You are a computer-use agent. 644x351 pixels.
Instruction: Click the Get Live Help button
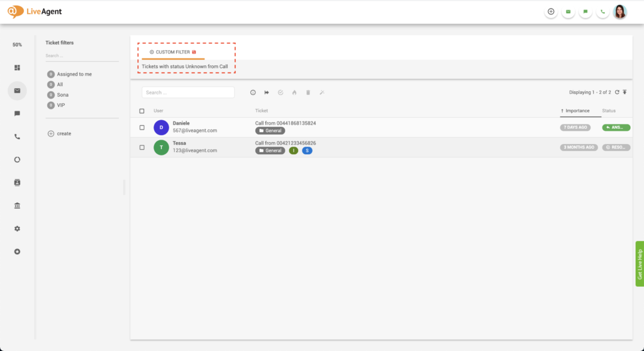click(x=640, y=264)
